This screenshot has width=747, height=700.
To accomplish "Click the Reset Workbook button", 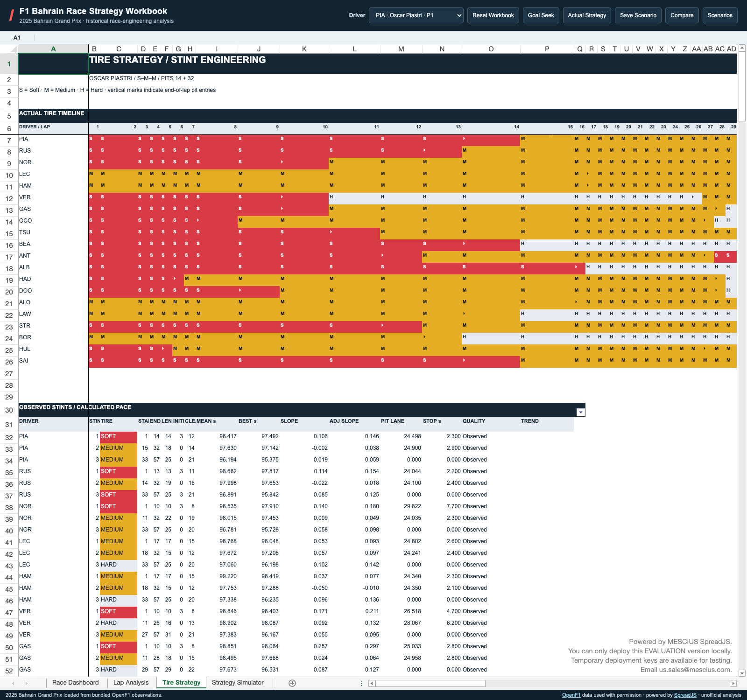I will (x=493, y=15).
